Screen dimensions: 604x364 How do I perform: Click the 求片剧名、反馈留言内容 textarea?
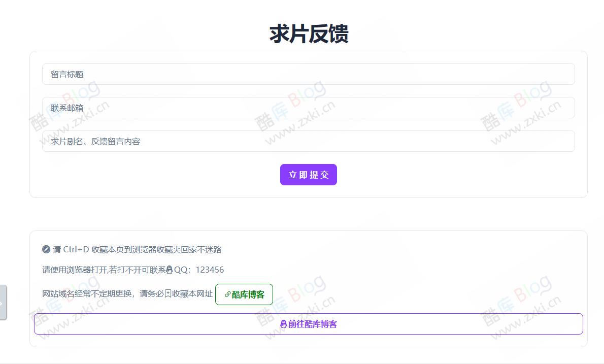[x=307, y=141]
